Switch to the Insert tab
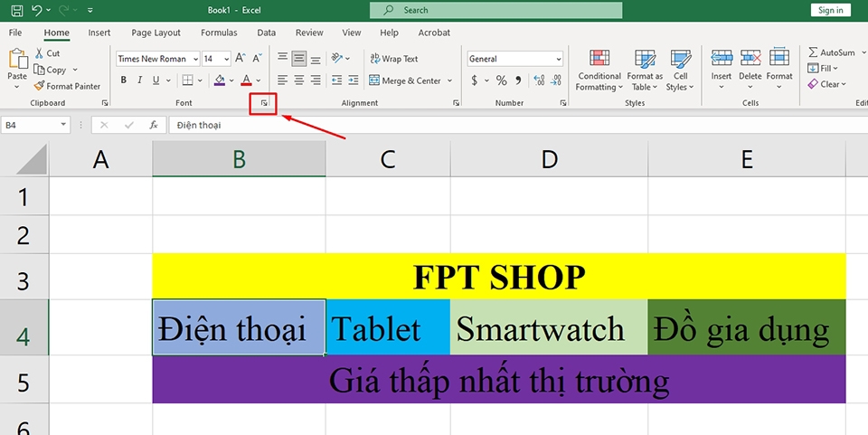Viewport: 868px width, 435px height. (99, 33)
